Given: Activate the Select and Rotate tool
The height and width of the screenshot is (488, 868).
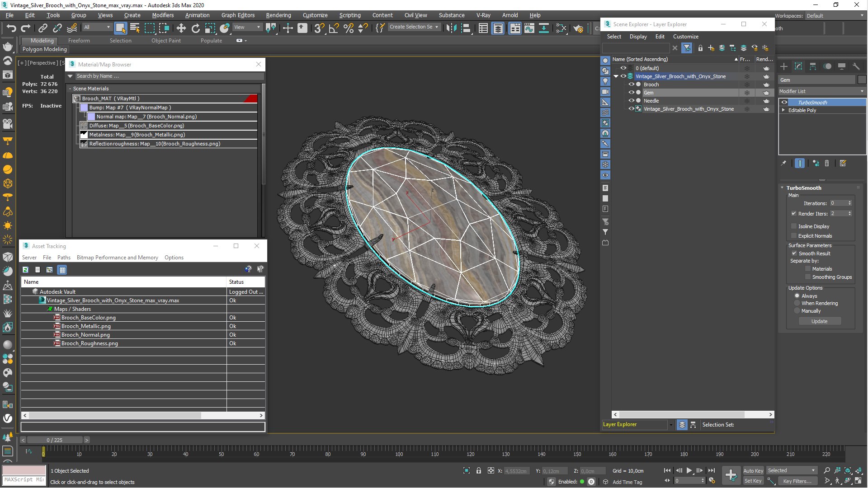Looking at the screenshot, I should click(x=195, y=28).
